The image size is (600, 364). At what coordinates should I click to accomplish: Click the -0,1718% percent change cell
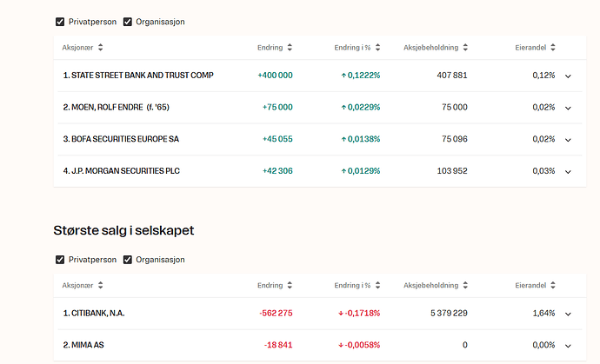359,313
